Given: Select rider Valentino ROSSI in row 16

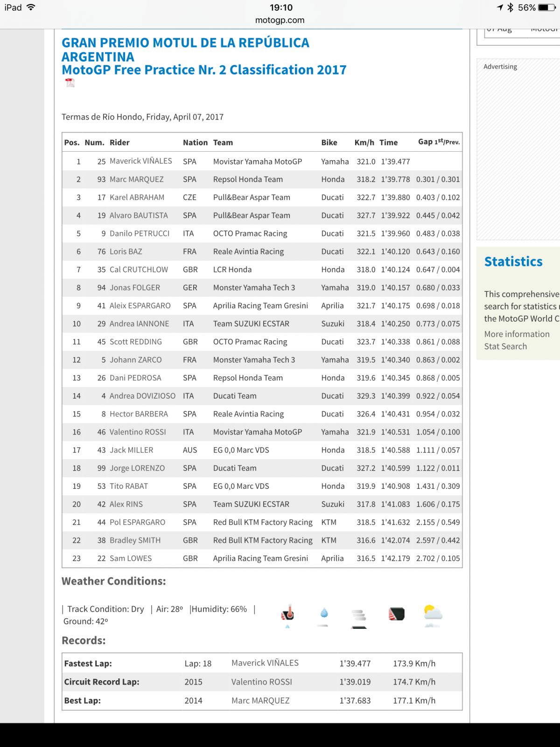Looking at the screenshot, I should [138, 432].
